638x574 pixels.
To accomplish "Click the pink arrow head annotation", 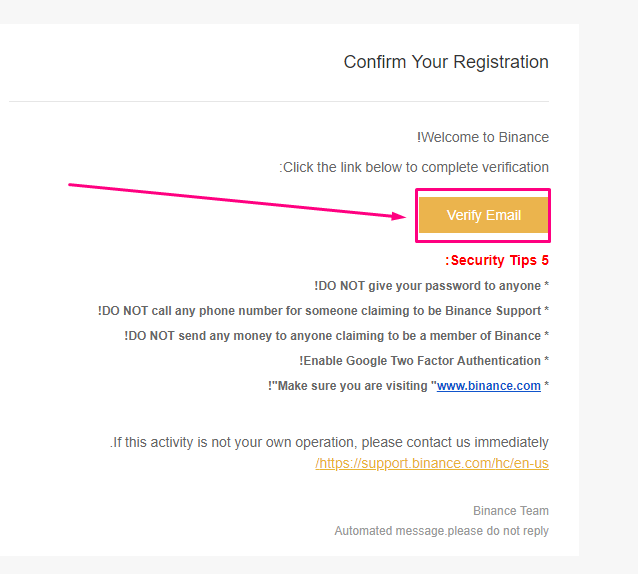I will click(x=399, y=216).
